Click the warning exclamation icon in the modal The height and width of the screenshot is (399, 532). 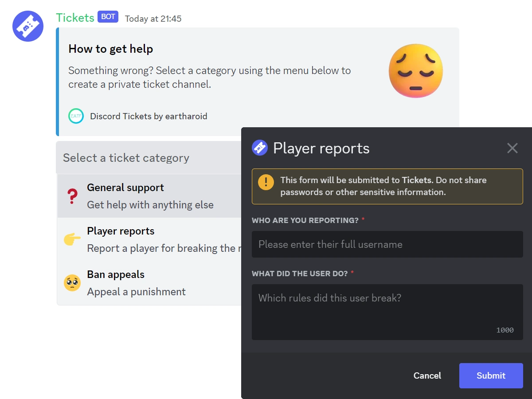(x=266, y=182)
